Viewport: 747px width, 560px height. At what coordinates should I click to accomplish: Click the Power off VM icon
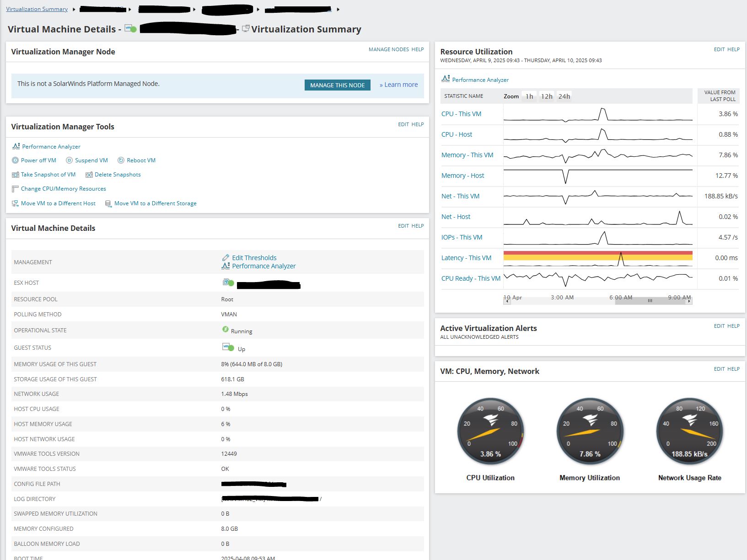pyautogui.click(x=15, y=160)
